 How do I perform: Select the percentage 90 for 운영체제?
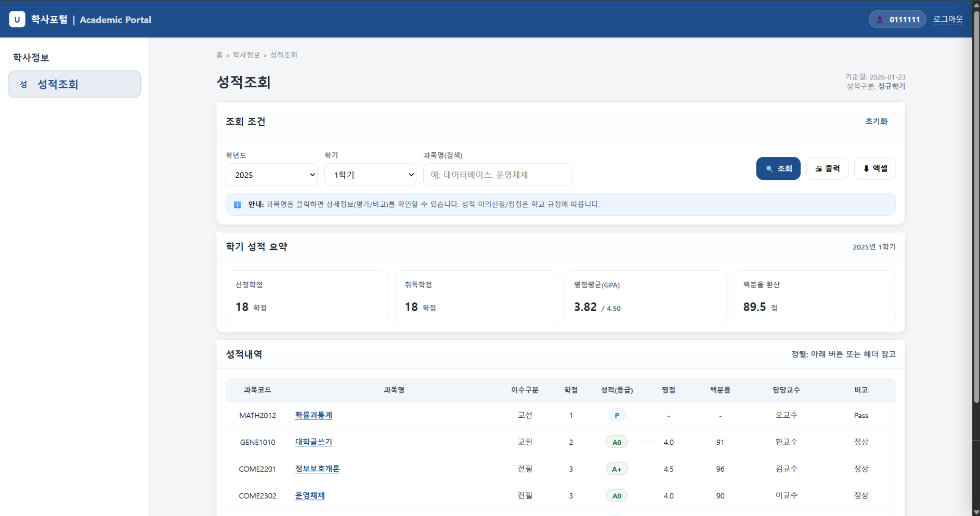point(720,496)
